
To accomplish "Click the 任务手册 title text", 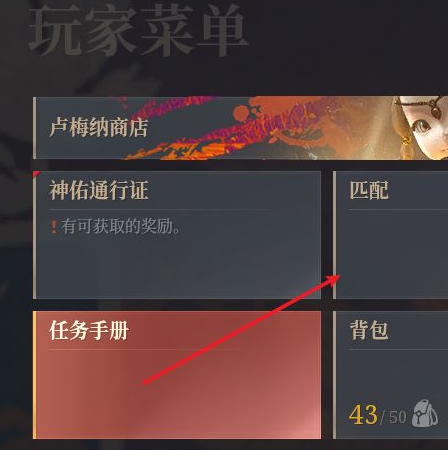I will (89, 331).
